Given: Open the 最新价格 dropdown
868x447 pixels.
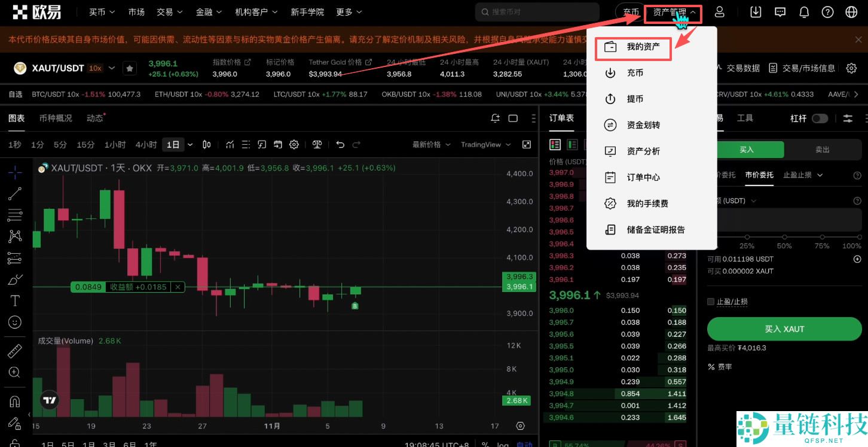Looking at the screenshot, I should point(429,144).
